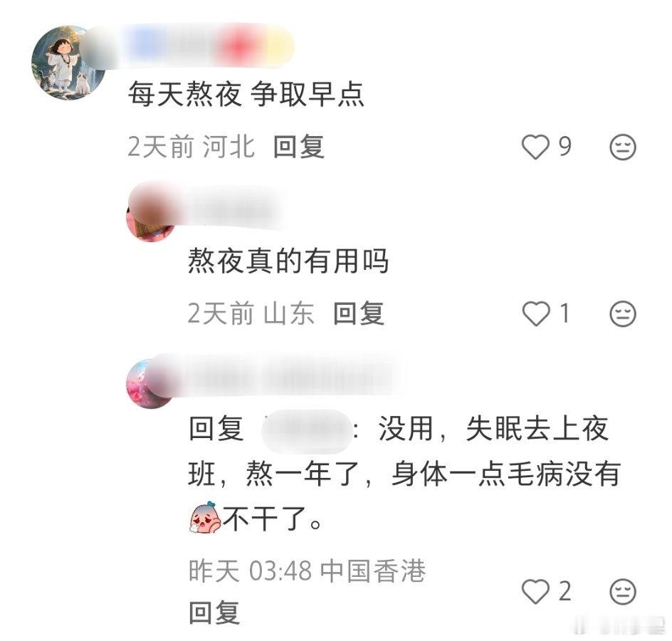Image resolution: width=672 pixels, height=641 pixels.
Task: Tap the heart icon on 熬夜真的有用吗 comment
Action: coord(536,313)
